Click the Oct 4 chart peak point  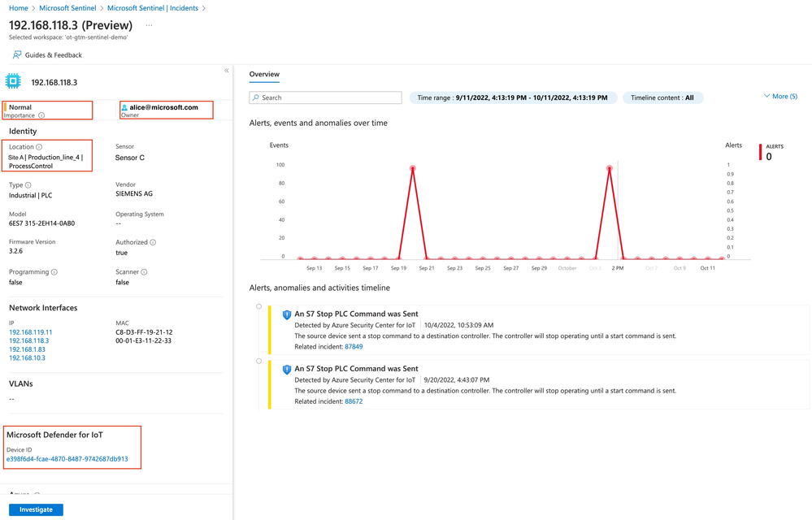click(x=610, y=168)
